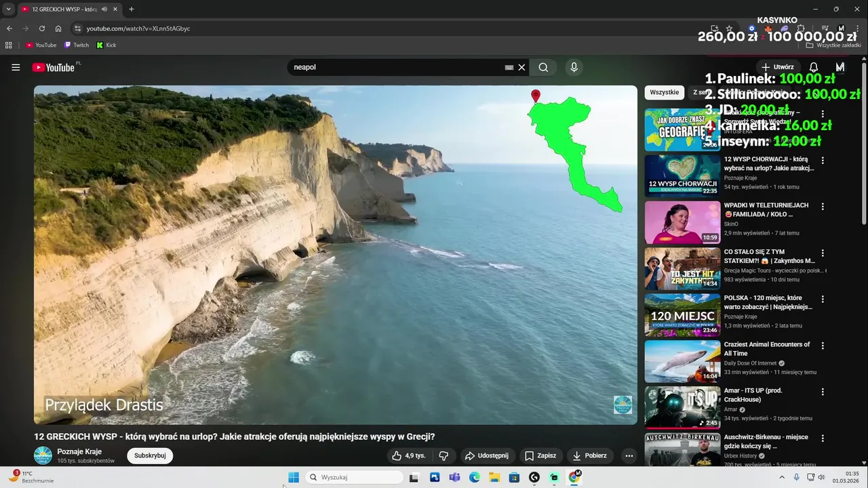
Task: Like the video with 4,9 tys. likes
Action: coord(409,455)
